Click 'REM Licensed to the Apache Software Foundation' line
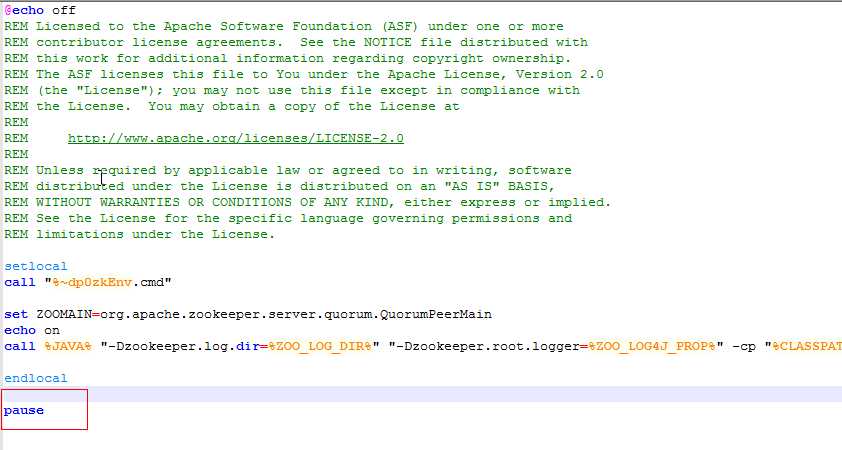Viewport: 842px width, 450px height. 284,26
